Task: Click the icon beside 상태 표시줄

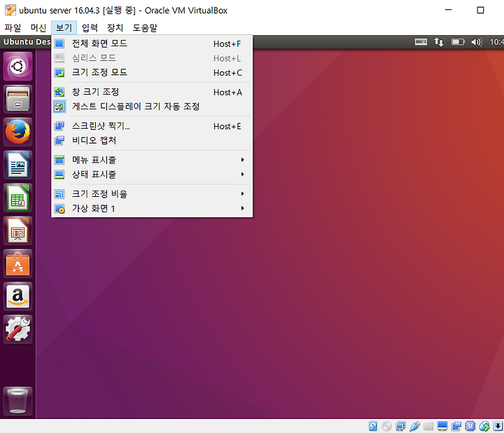Action: click(x=59, y=174)
